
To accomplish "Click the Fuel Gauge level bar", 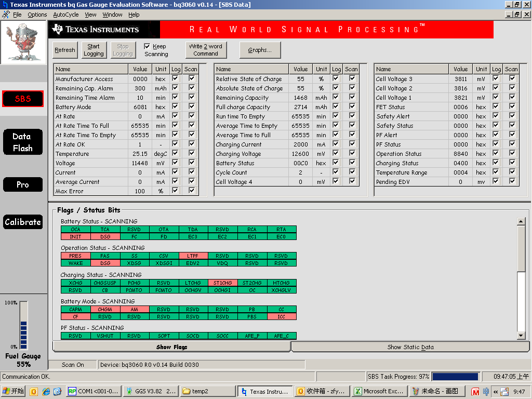I will pos(24,325).
